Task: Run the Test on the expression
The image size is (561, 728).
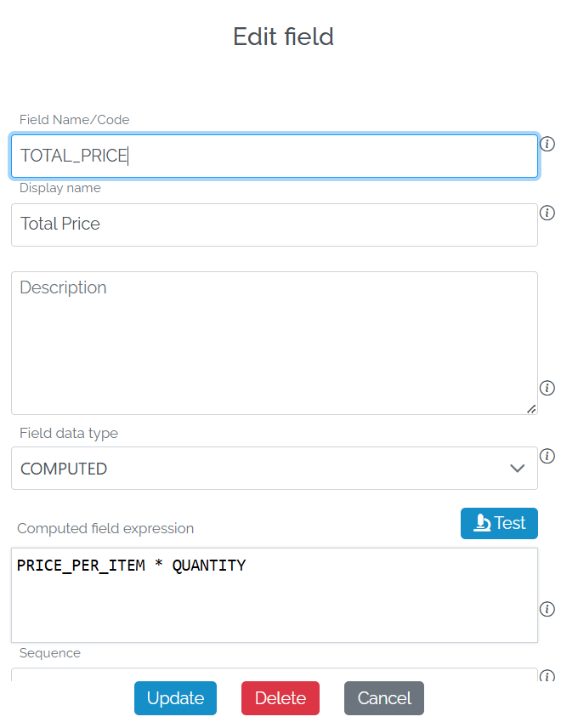Action: pyautogui.click(x=499, y=523)
